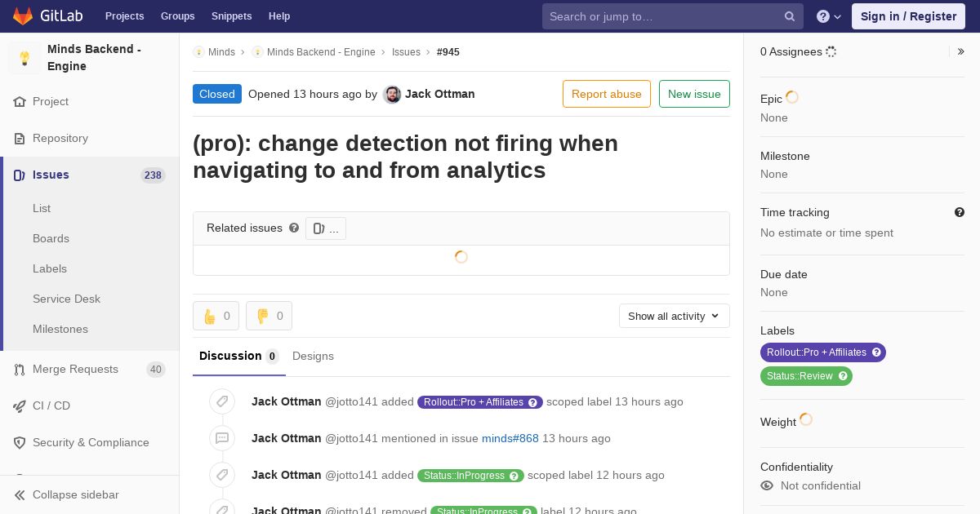Click the Issues breadcrumb link

(406, 52)
